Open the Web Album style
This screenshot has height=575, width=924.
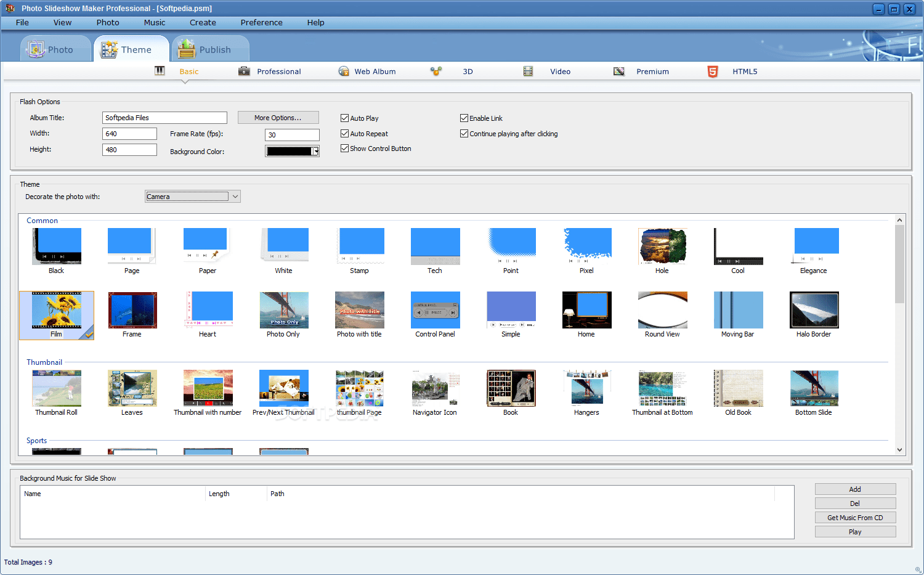coord(374,71)
